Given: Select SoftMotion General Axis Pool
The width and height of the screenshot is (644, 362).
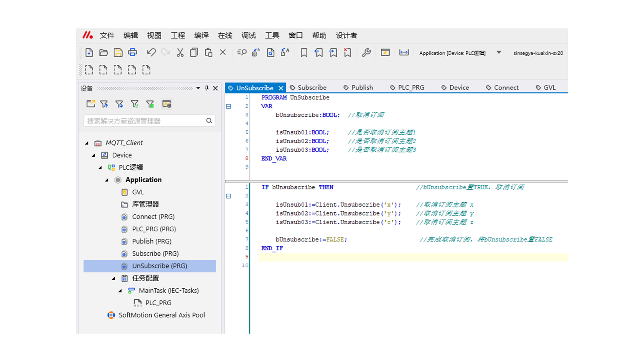Looking at the screenshot, I should (162, 315).
